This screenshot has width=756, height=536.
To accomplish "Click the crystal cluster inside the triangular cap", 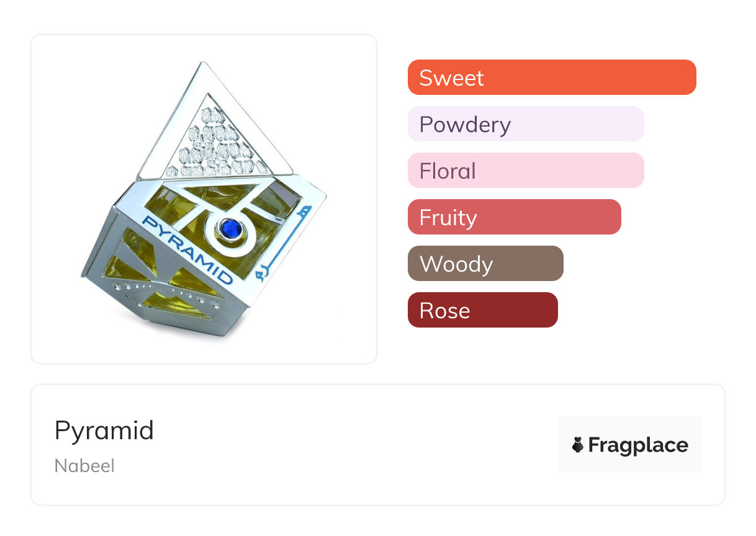I will 216,144.
